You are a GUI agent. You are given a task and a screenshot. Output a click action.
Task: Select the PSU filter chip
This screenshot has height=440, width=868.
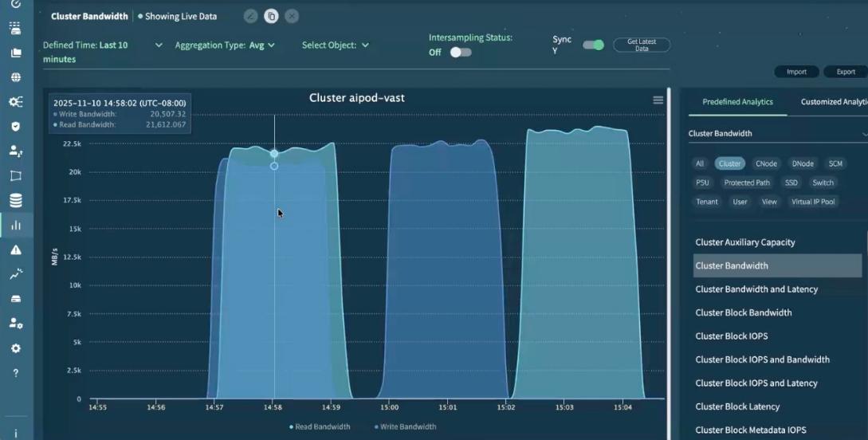coord(702,183)
